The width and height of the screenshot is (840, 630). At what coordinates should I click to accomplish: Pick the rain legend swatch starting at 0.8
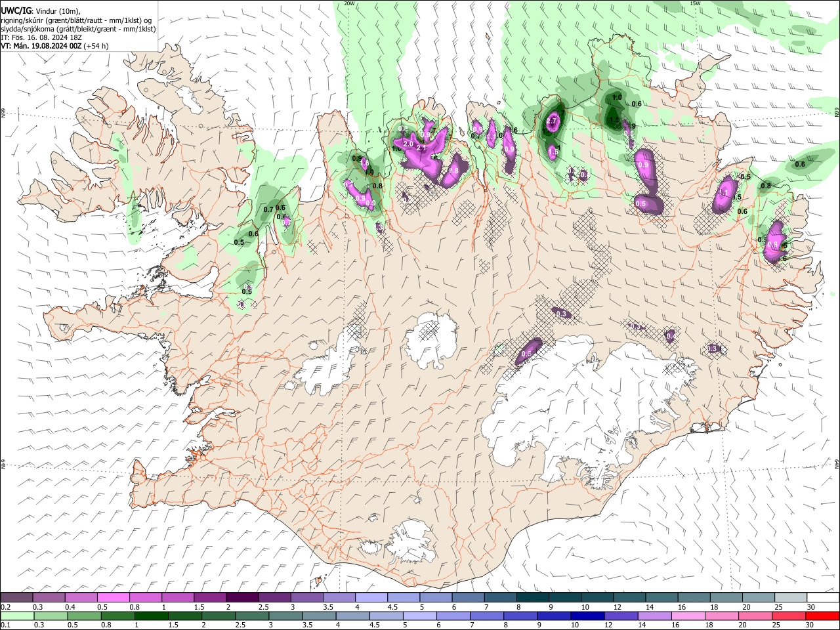pos(117,616)
